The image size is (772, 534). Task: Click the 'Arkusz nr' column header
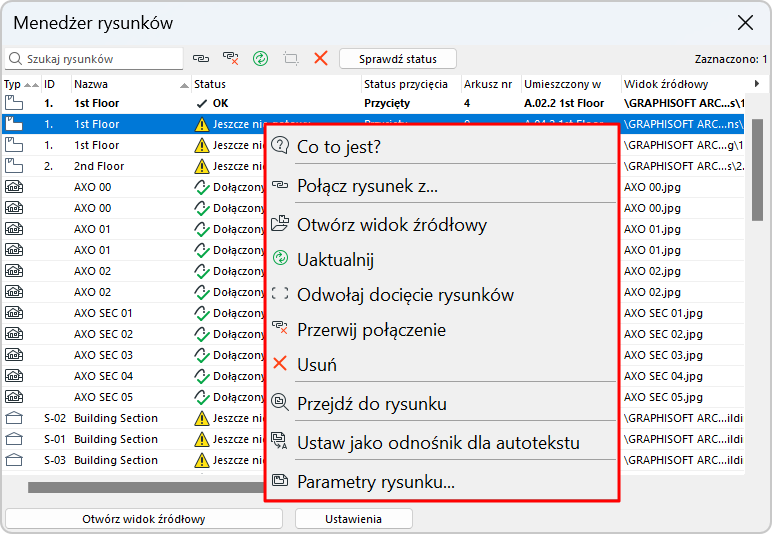491,84
